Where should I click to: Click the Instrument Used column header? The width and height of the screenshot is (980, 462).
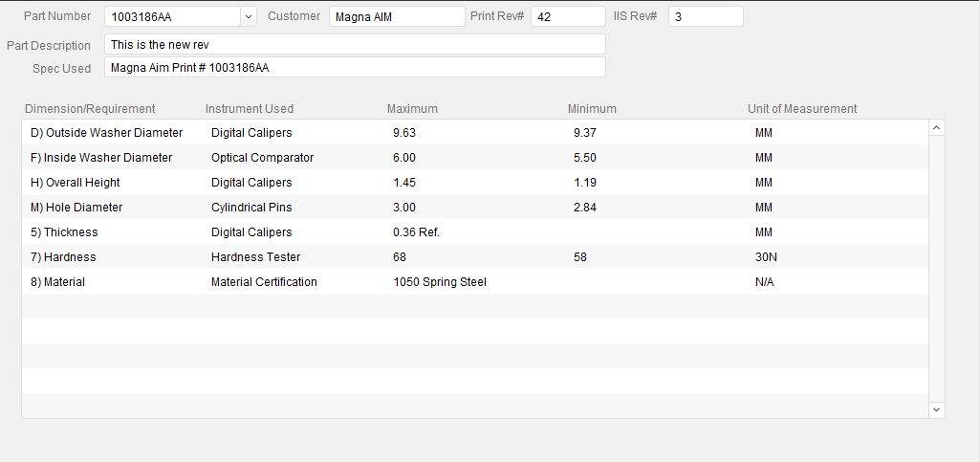(250, 109)
